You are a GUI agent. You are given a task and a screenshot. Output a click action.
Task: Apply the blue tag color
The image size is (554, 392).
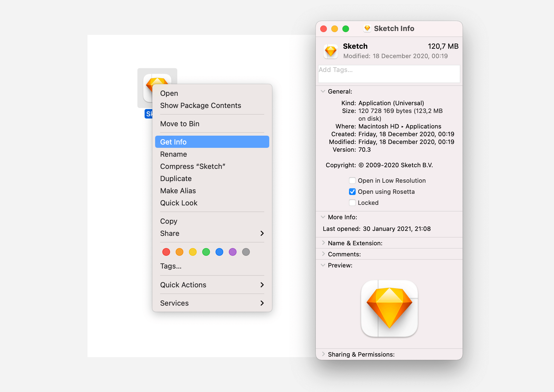pyautogui.click(x=219, y=252)
